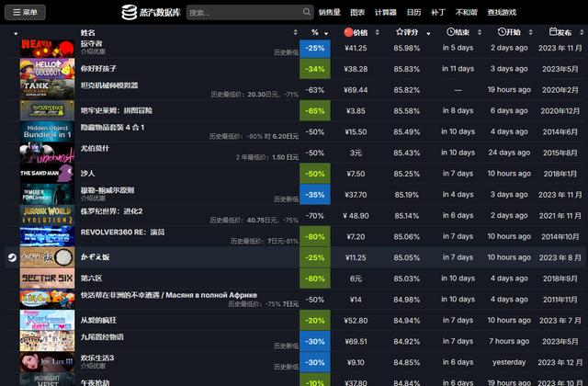Click in 11 days end cell

pyautogui.click(x=458, y=69)
